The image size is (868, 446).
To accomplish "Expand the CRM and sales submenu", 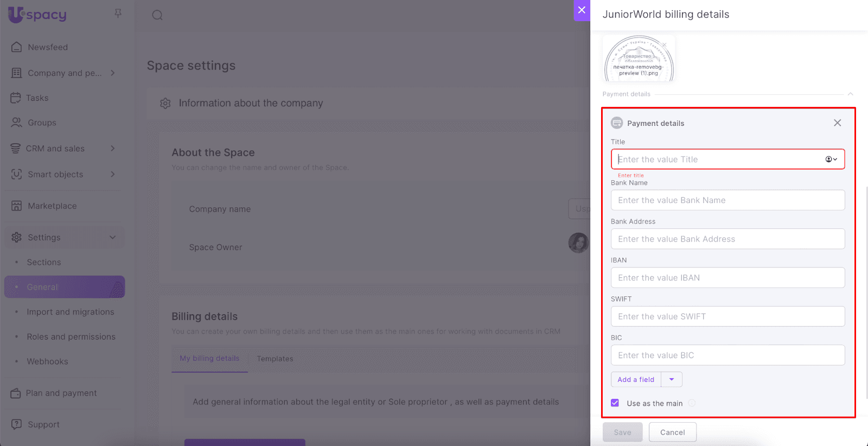I will pos(113,148).
